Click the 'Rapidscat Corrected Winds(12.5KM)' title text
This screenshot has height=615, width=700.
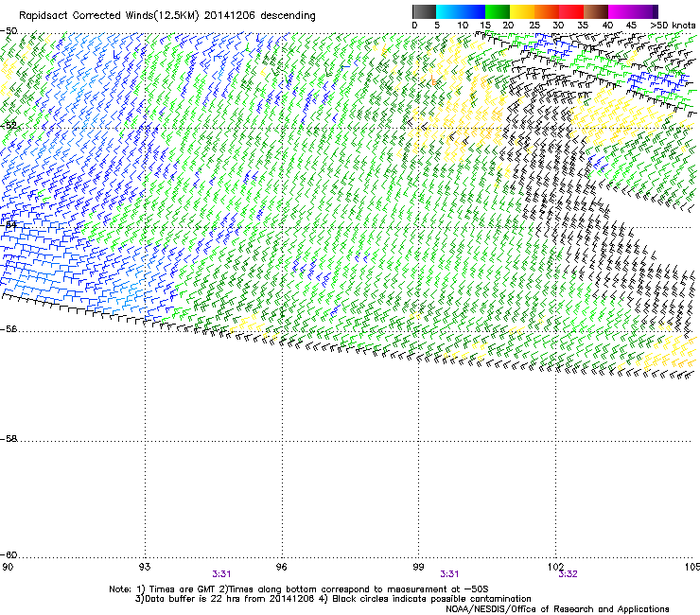(x=109, y=16)
